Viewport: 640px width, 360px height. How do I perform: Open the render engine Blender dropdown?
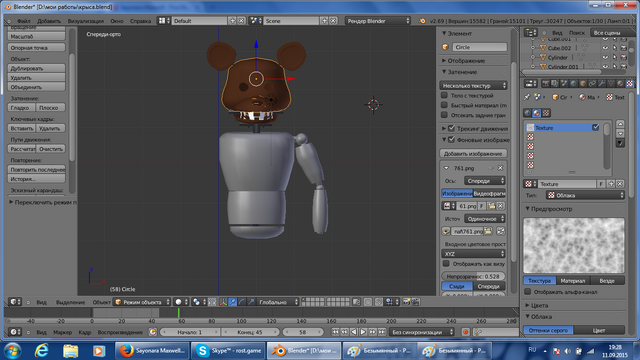(378, 21)
